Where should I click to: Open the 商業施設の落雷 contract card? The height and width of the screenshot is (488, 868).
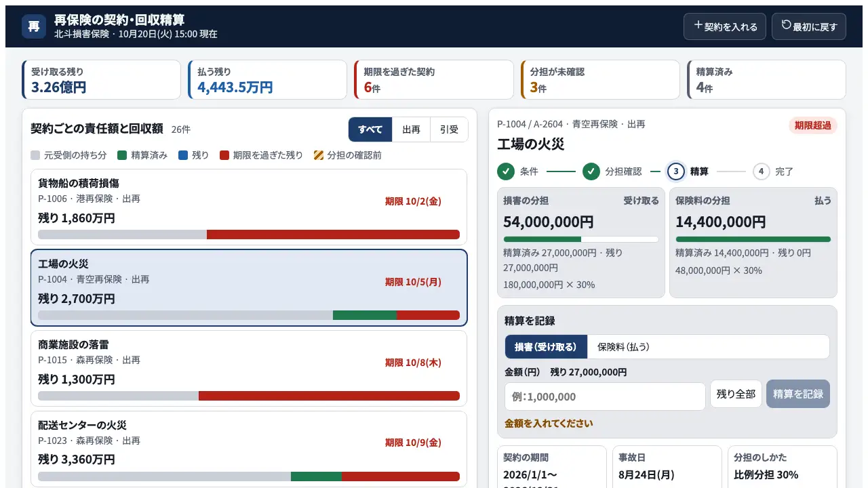pos(249,368)
